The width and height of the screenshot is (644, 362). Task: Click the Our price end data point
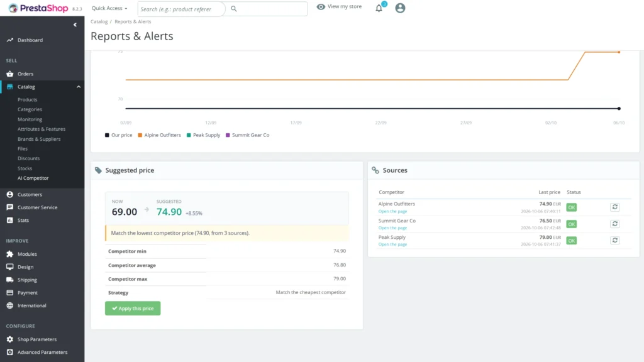click(619, 108)
